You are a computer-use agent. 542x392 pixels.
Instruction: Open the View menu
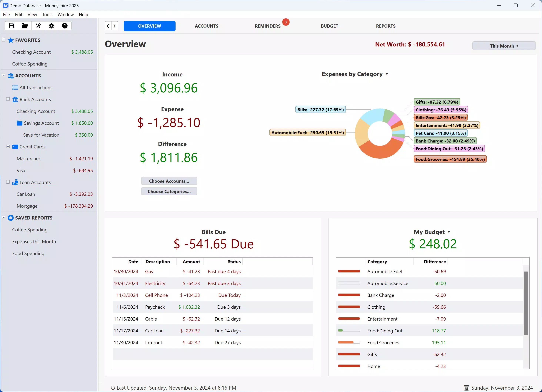point(32,15)
